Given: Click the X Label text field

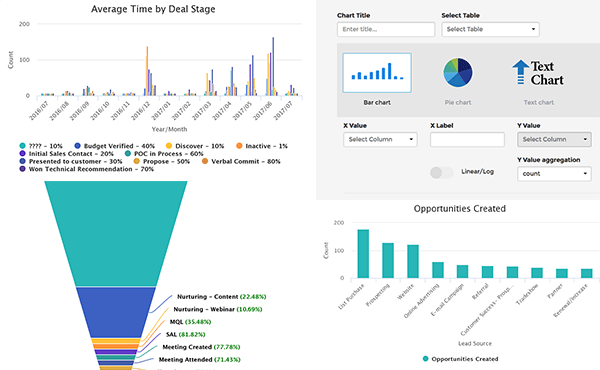Looking at the screenshot, I should 467,140.
